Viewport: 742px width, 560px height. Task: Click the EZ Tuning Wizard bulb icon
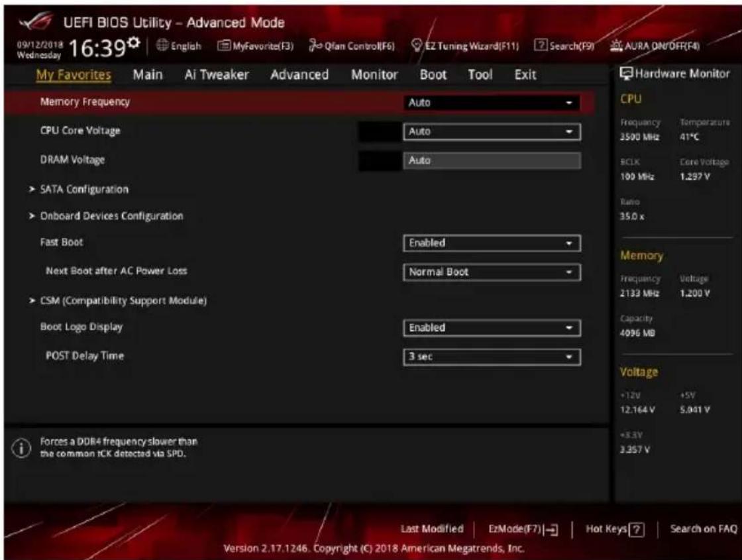[x=417, y=46]
